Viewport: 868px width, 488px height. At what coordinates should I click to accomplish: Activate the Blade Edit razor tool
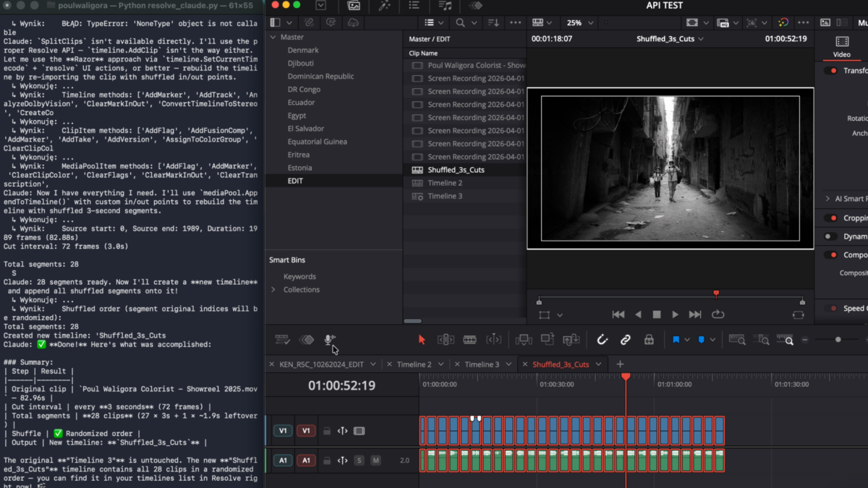pos(469,339)
